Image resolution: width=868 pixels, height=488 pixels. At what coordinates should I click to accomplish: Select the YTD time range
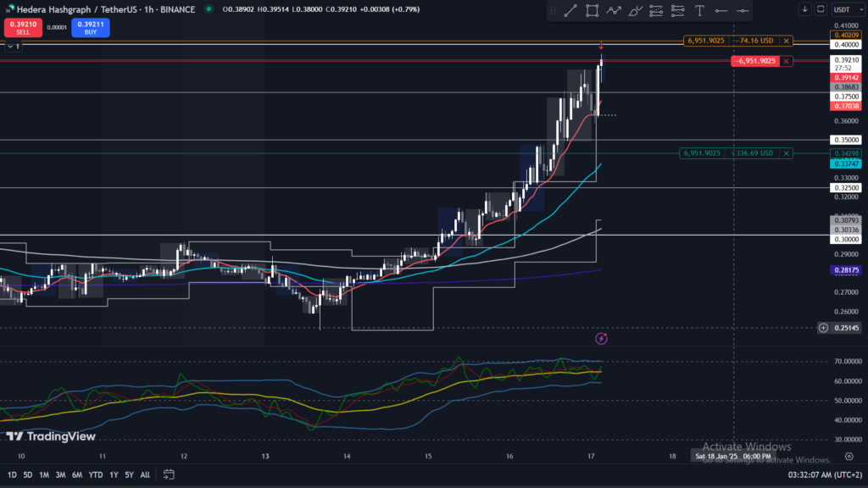click(x=95, y=474)
